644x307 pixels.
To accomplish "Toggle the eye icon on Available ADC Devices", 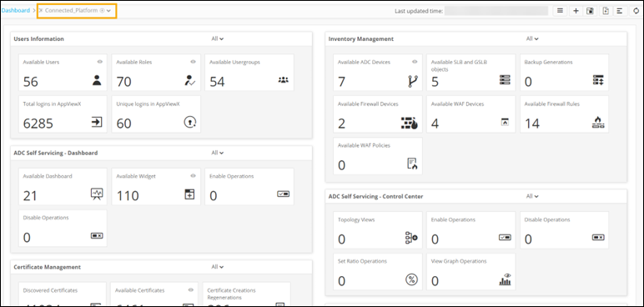I will click(x=415, y=62).
